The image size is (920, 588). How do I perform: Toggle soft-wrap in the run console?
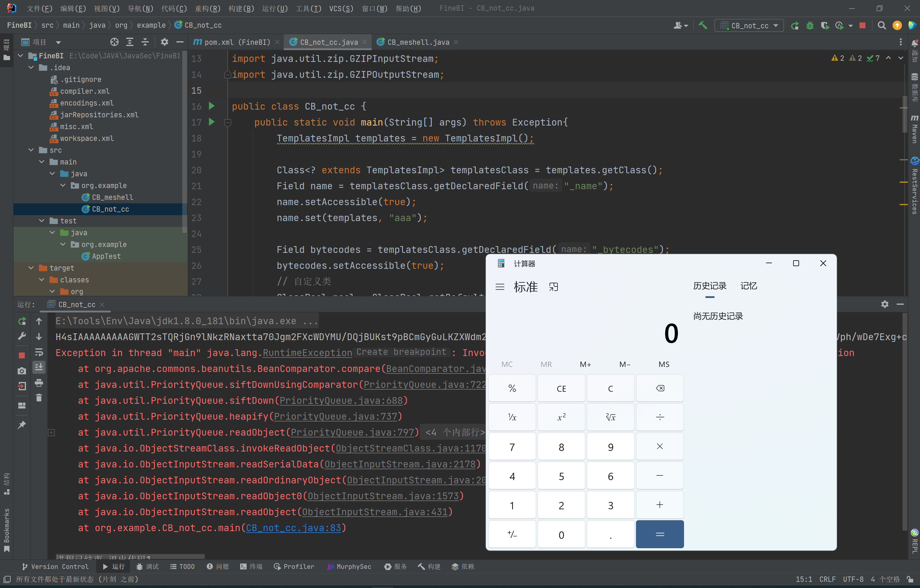(39, 352)
